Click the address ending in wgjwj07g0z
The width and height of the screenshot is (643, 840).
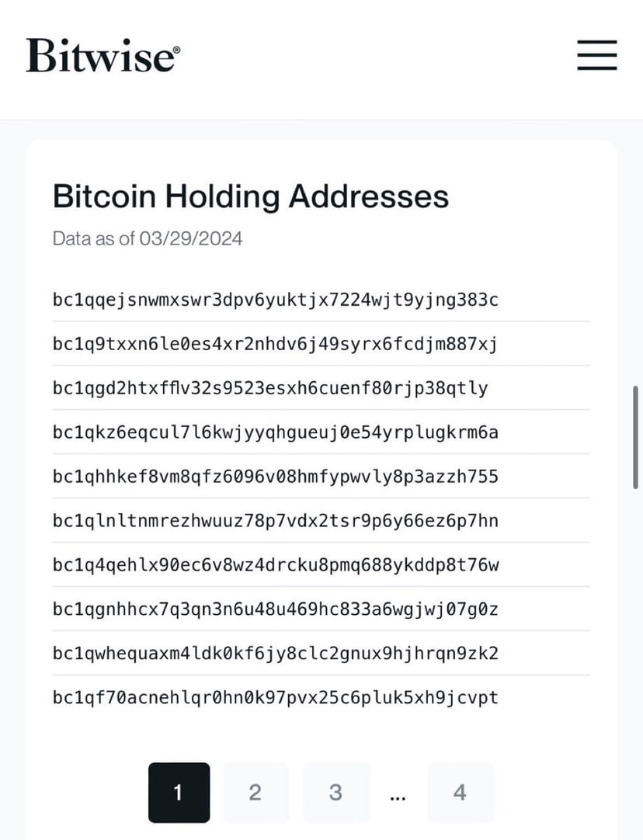[x=275, y=609]
